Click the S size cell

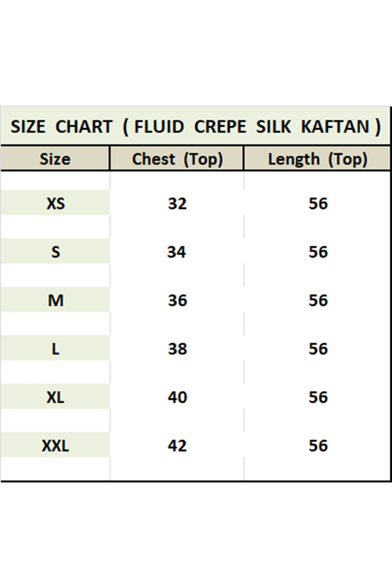click(55, 251)
